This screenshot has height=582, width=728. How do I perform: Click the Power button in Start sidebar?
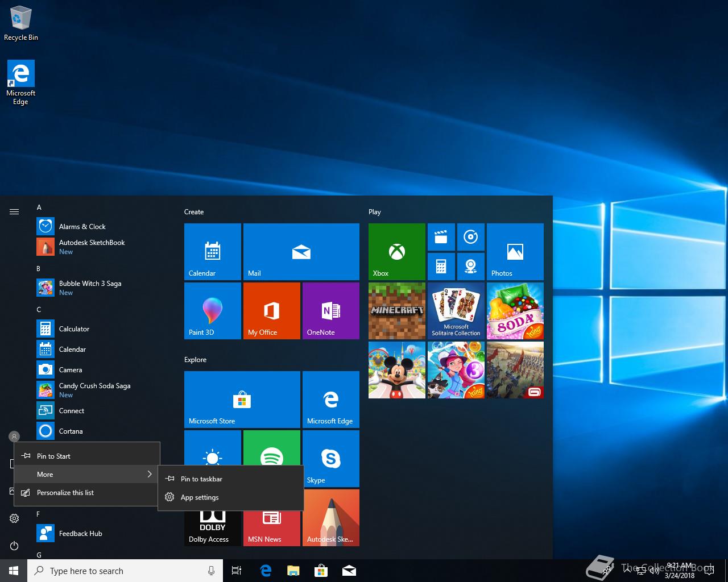14,546
